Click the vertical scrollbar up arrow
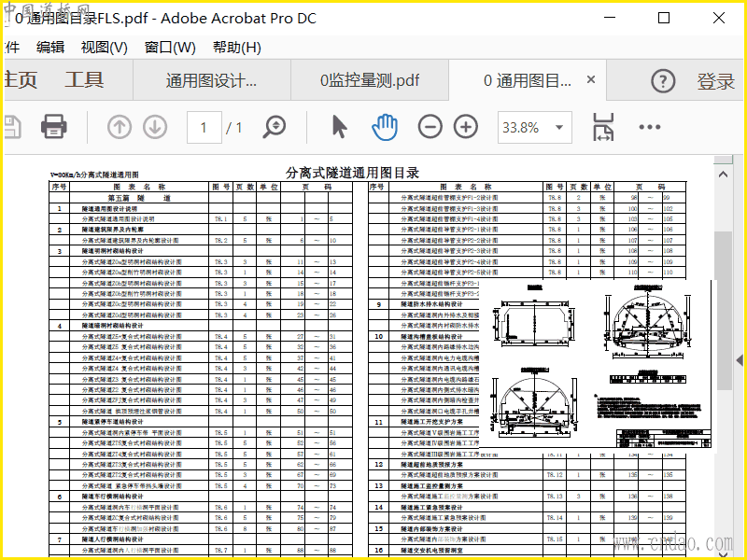The width and height of the screenshot is (747, 560). point(723,175)
